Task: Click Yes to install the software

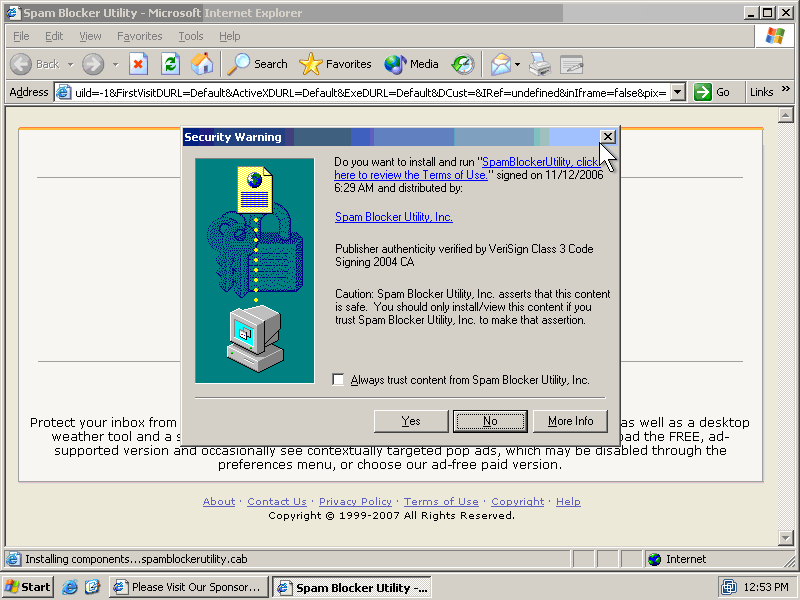Action: (411, 421)
